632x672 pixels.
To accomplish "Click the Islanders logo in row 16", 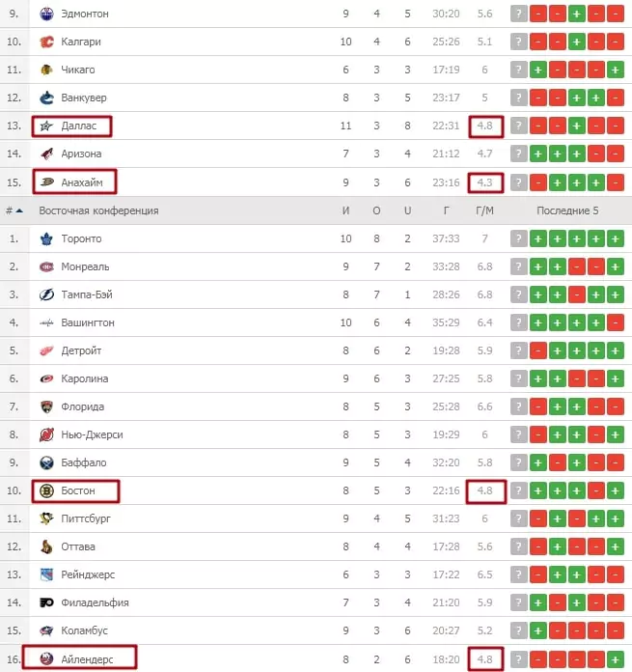I will (x=46, y=658).
